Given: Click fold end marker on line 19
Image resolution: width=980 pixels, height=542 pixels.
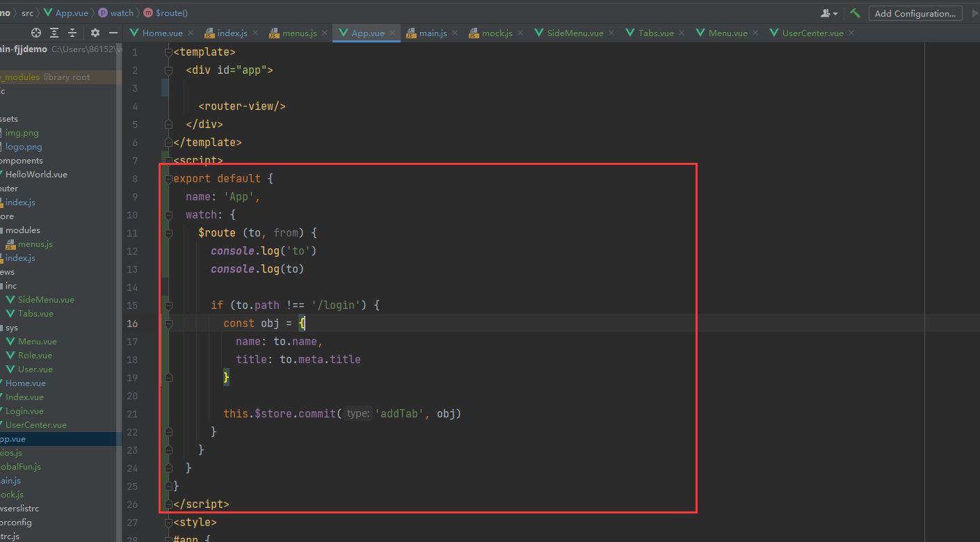Looking at the screenshot, I should (x=168, y=378).
